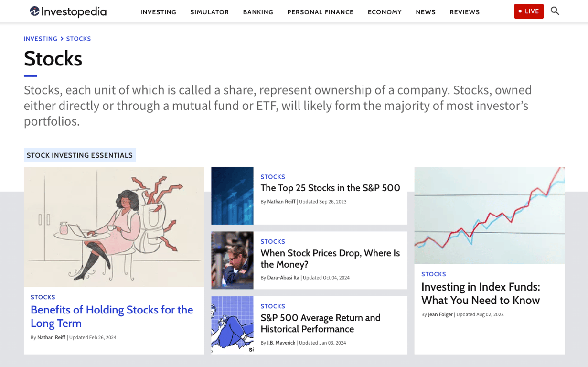Viewport: 588px width, 367px height.
Task: Click the woman drinking coffee illustration
Action: [x=114, y=226]
